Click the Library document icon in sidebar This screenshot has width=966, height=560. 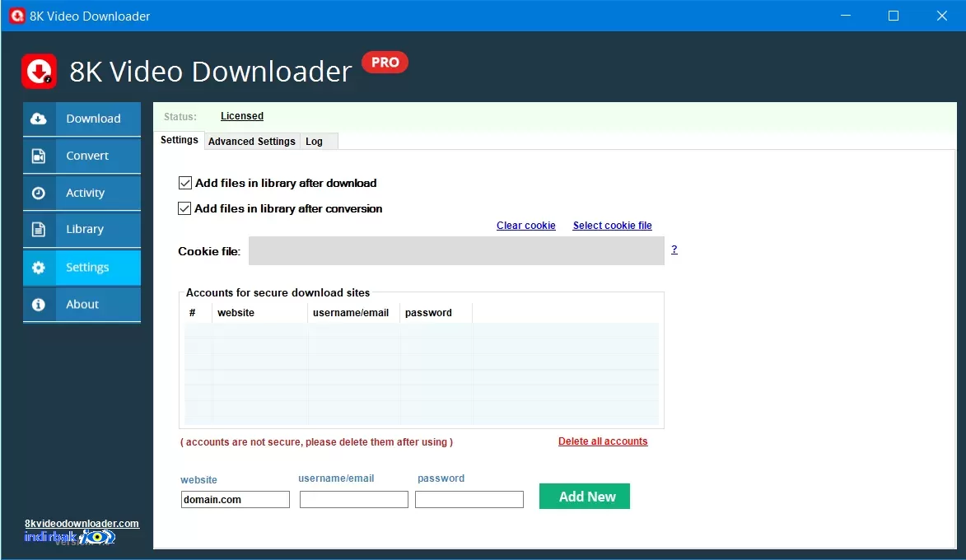[x=39, y=229]
